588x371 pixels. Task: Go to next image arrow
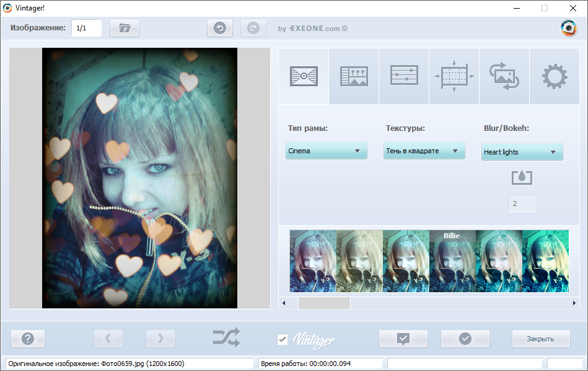tap(160, 339)
